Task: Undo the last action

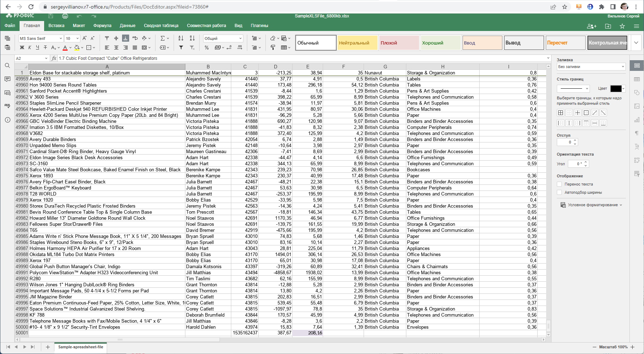Action: pos(79,16)
